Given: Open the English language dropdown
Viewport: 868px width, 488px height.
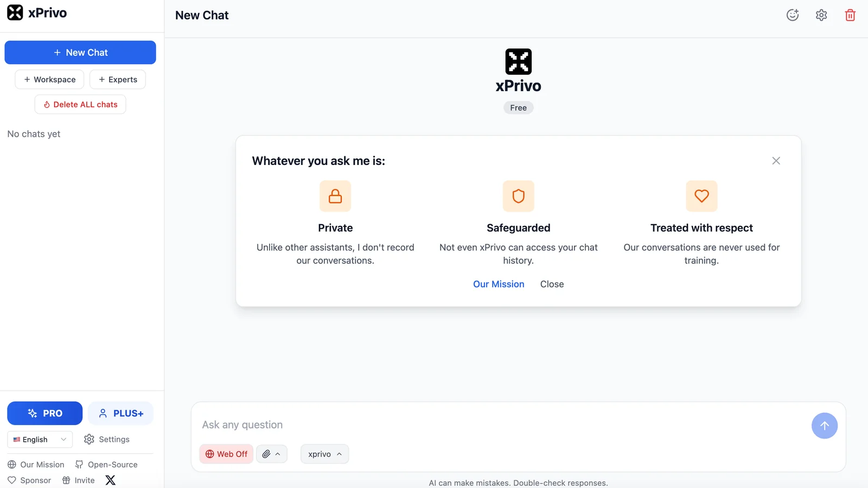Looking at the screenshot, I should [40, 439].
